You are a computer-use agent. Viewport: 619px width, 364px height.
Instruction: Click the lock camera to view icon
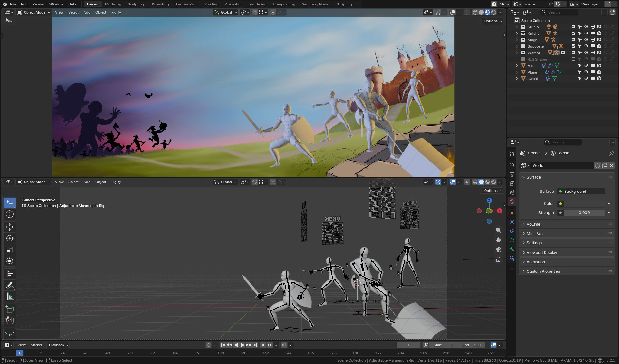[x=498, y=259]
